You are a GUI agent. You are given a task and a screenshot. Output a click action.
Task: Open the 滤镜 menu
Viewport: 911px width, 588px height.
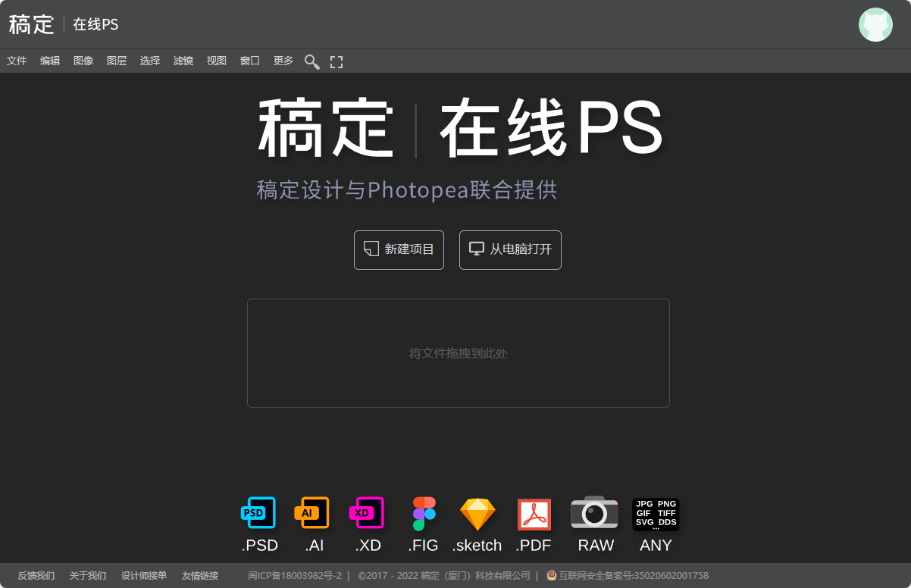[x=183, y=61]
